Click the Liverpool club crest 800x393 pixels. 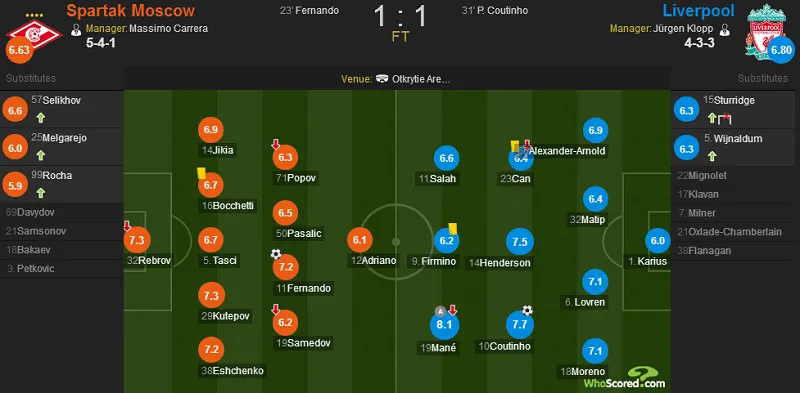point(765,32)
